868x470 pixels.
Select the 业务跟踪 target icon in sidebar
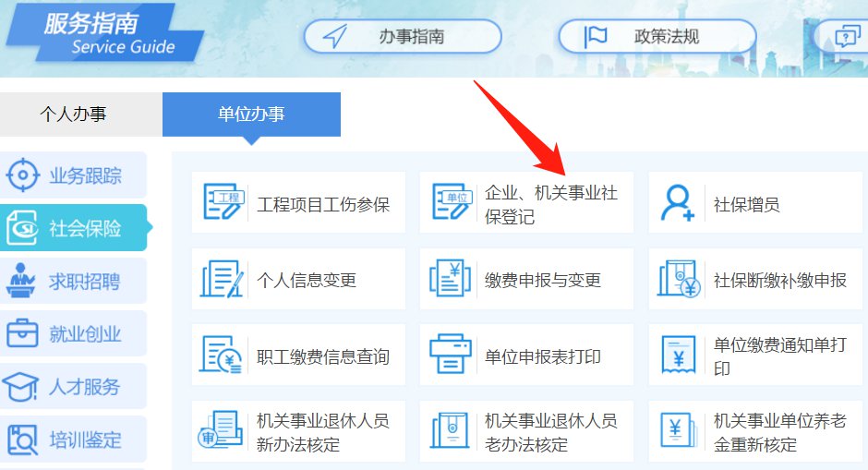pos(23,175)
